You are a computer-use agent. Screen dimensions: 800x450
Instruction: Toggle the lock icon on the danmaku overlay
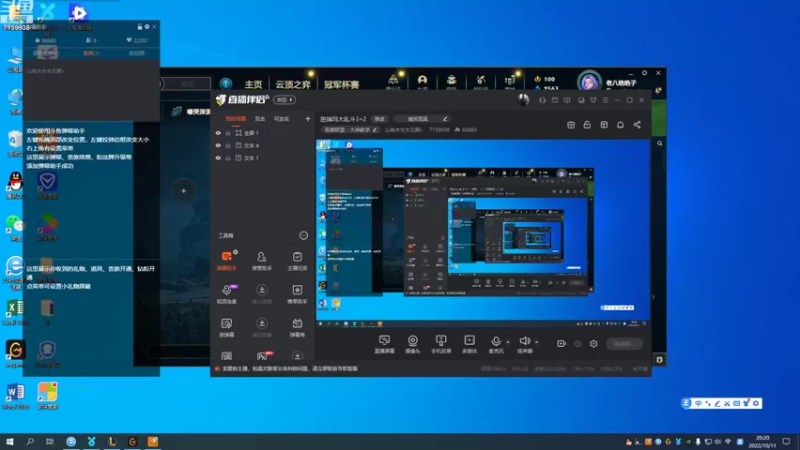[139, 27]
